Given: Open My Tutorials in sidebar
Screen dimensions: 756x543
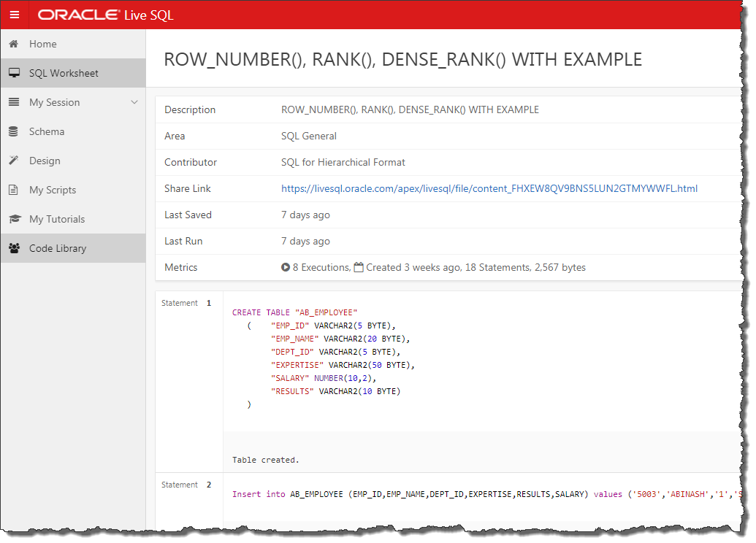Looking at the screenshot, I should click(73, 219).
